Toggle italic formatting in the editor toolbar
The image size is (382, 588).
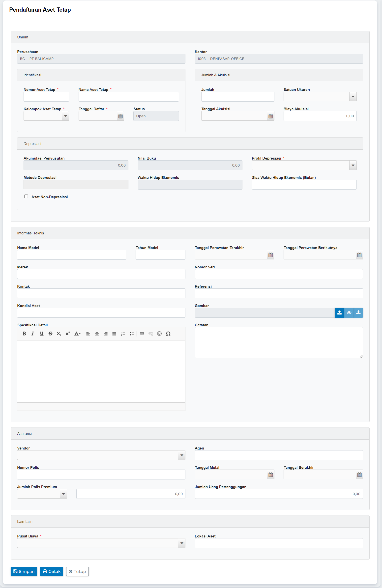33,334
